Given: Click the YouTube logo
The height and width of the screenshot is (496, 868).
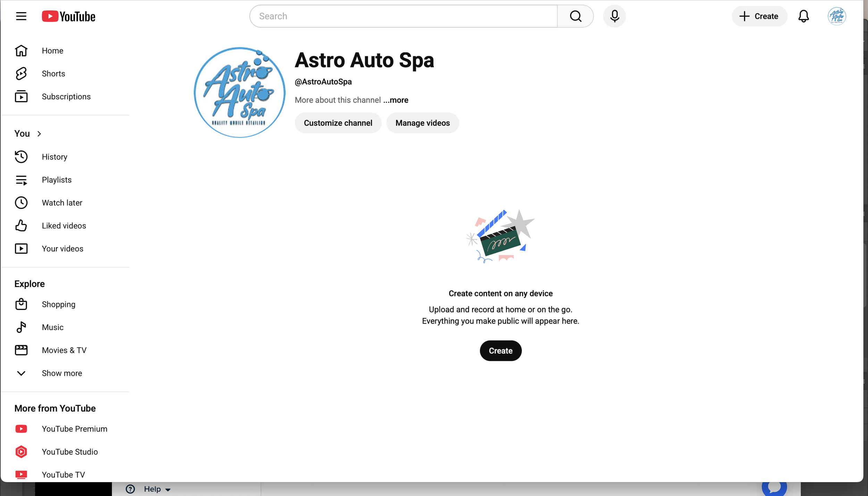Looking at the screenshot, I should pyautogui.click(x=69, y=16).
